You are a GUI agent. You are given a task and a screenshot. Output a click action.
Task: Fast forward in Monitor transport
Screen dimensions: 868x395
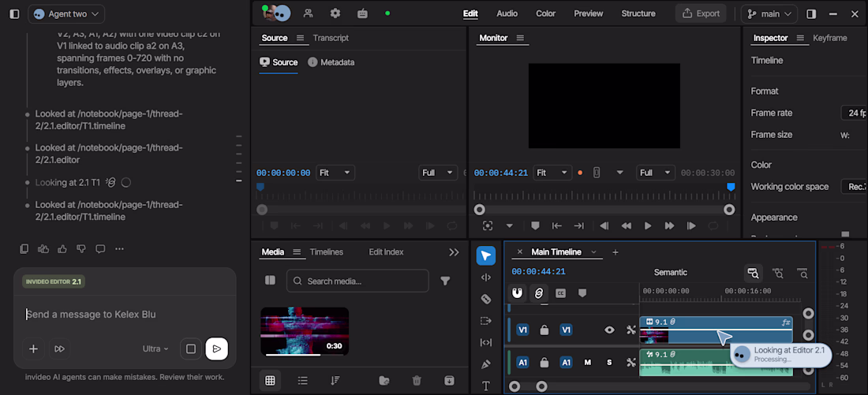(669, 225)
